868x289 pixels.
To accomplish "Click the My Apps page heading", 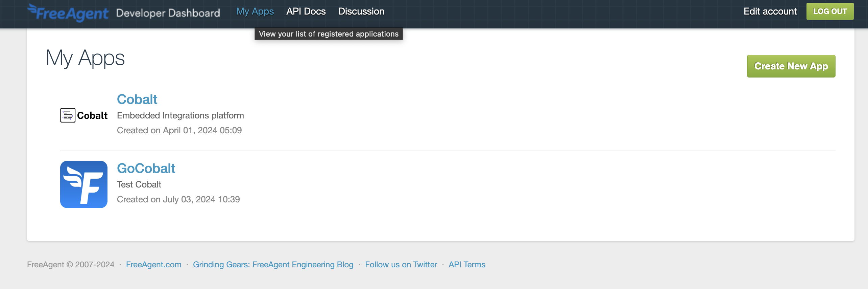I will point(86,58).
